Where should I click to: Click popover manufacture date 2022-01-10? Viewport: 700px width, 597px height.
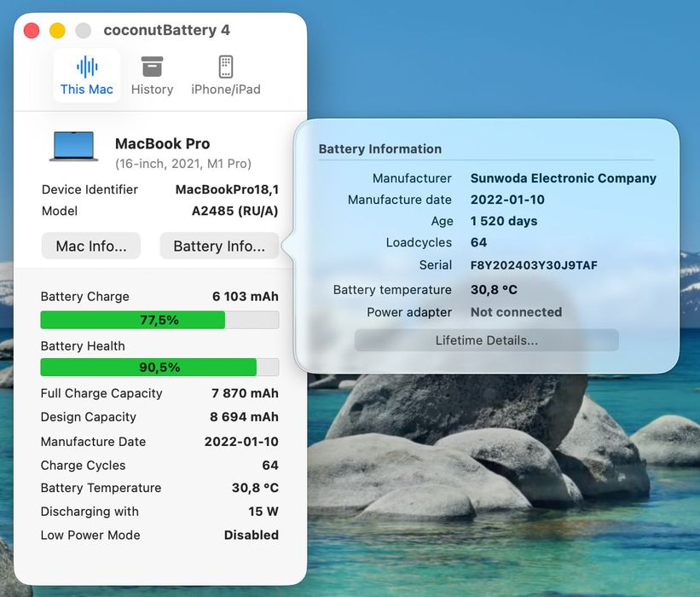507,200
